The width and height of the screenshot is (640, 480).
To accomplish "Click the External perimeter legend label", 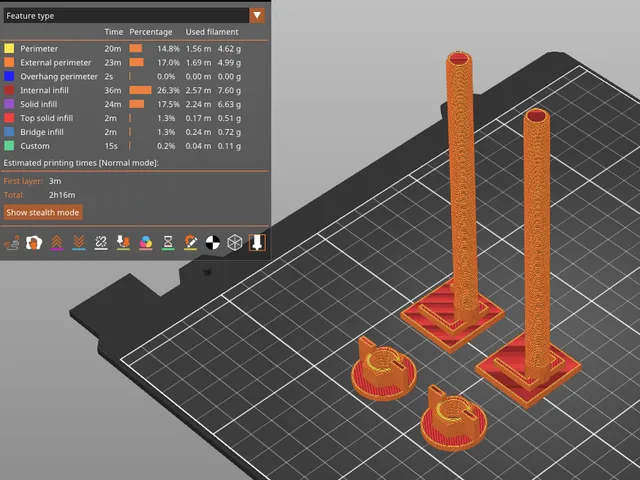I will (56, 62).
